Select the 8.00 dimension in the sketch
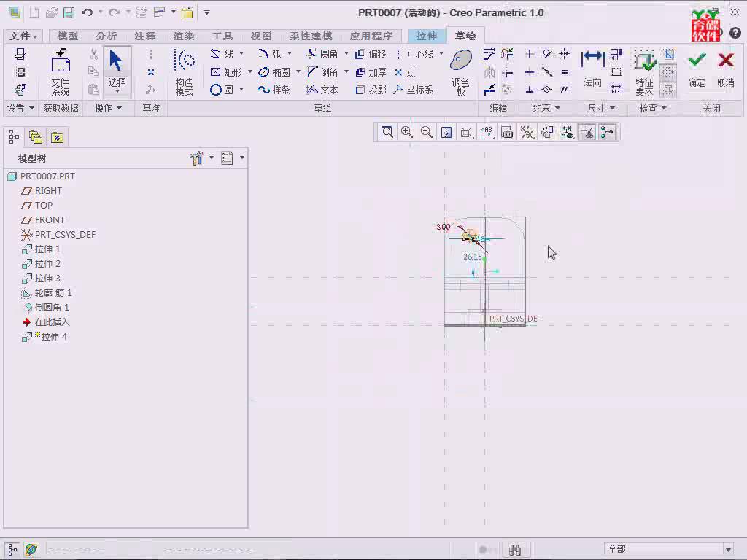The width and height of the screenshot is (747, 560). click(x=443, y=227)
